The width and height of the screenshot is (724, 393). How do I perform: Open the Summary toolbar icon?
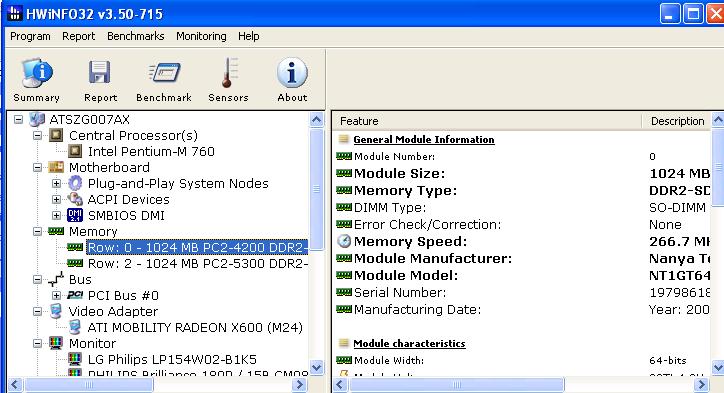pos(37,73)
